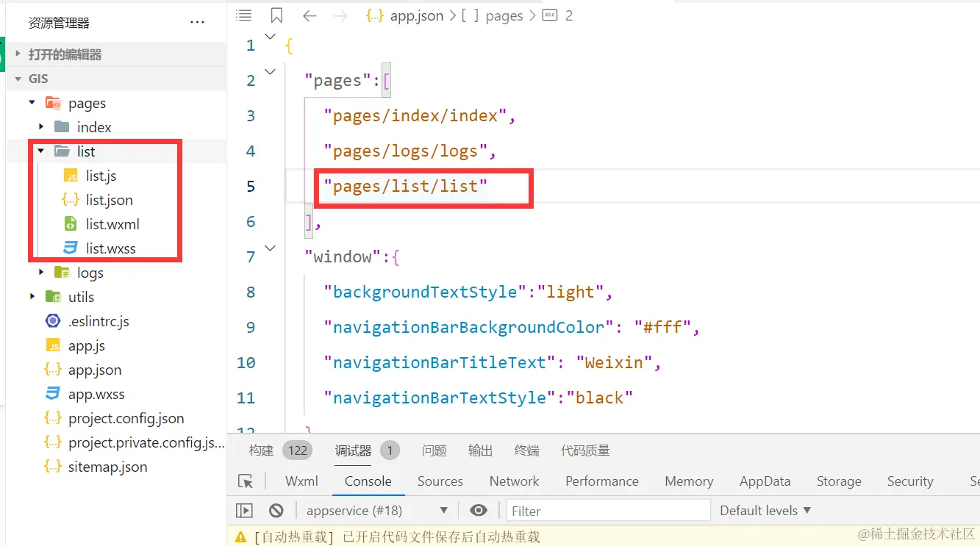Screen dimensions: 980x546
Task: Clear console with the ban icon
Action: pyautogui.click(x=276, y=510)
